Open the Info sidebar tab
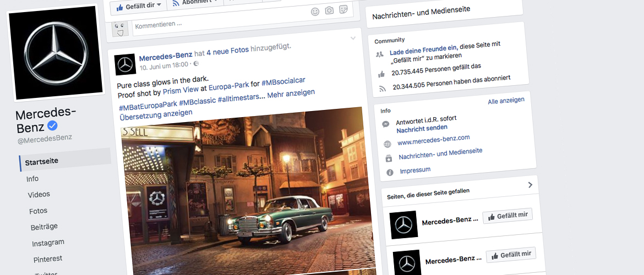This screenshot has width=644, height=275. point(32,179)
